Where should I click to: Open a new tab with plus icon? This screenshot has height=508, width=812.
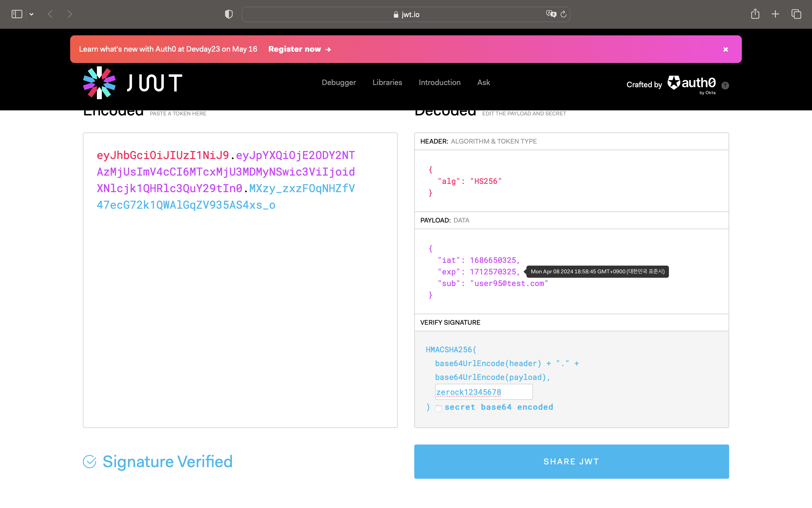point(775,14)
